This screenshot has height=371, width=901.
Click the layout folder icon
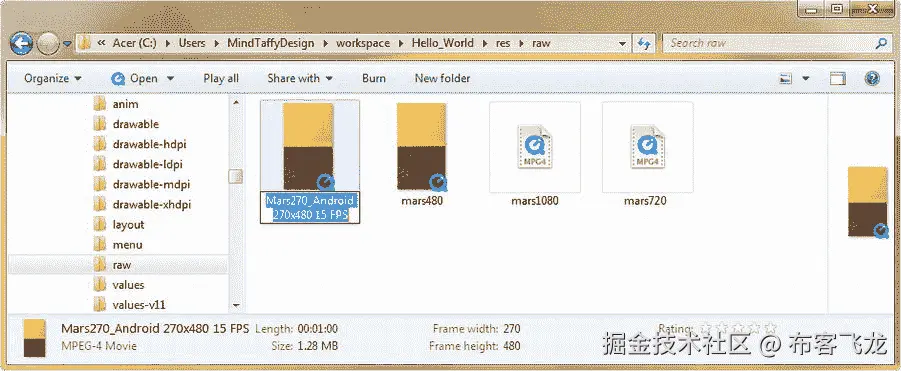[x=100, y=225]
